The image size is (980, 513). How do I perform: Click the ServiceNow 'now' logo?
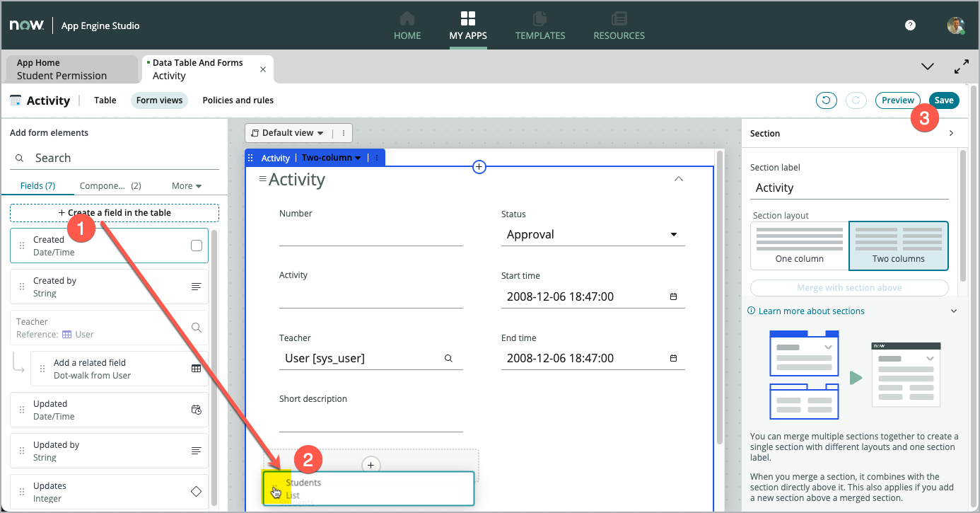point(27,25)
